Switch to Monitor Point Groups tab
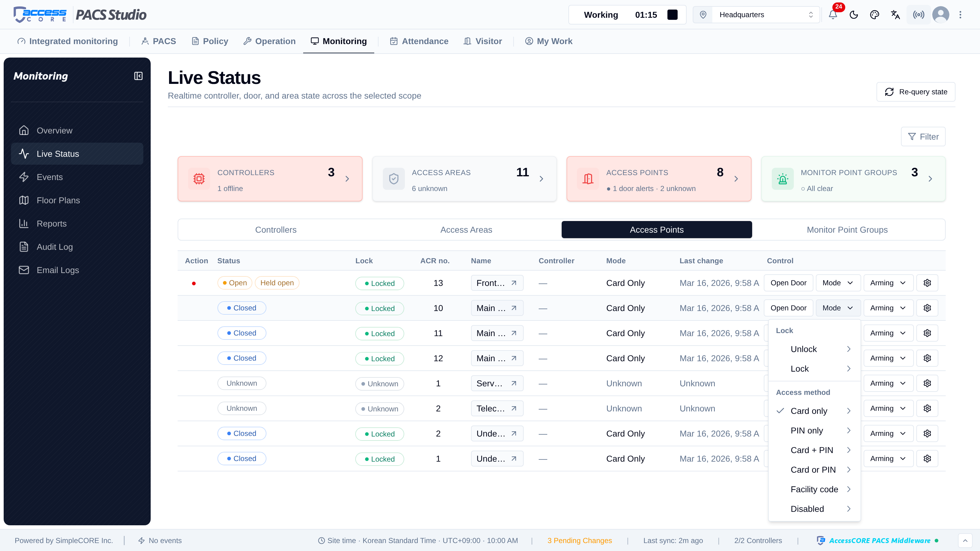The width and height of the screenshot is (980, 551). coord(847,230)
